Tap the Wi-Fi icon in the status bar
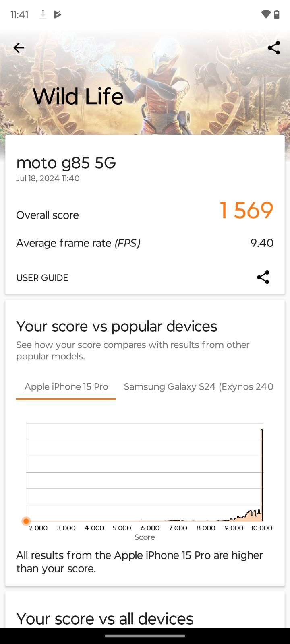 pos(265,14)
